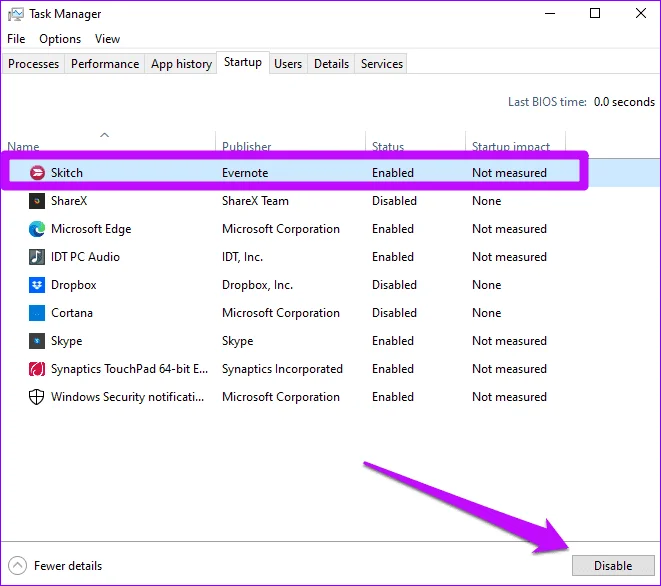The image size is (661, 586).
Task: Click the Dropbox icon
Action: click(37, 285)
